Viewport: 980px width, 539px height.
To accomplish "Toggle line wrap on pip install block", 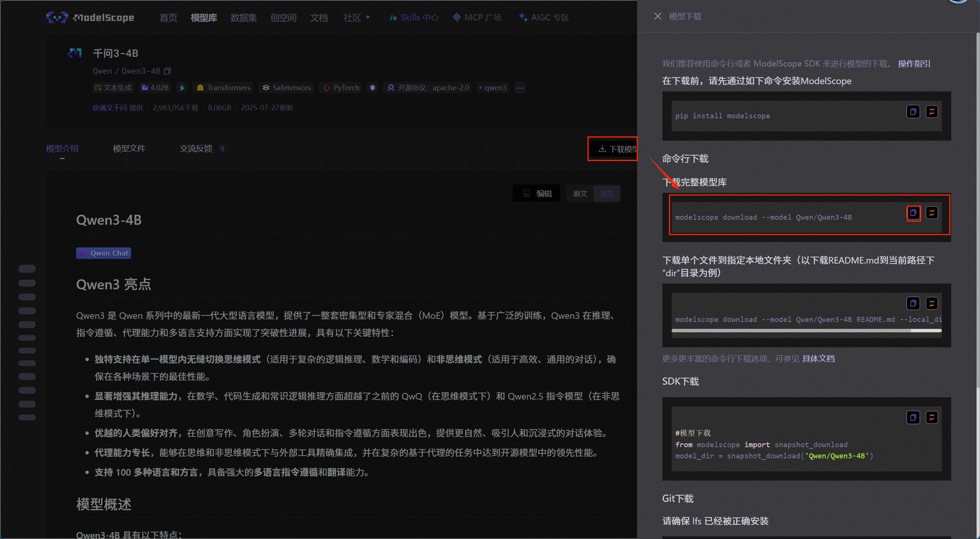I will 932,112.
